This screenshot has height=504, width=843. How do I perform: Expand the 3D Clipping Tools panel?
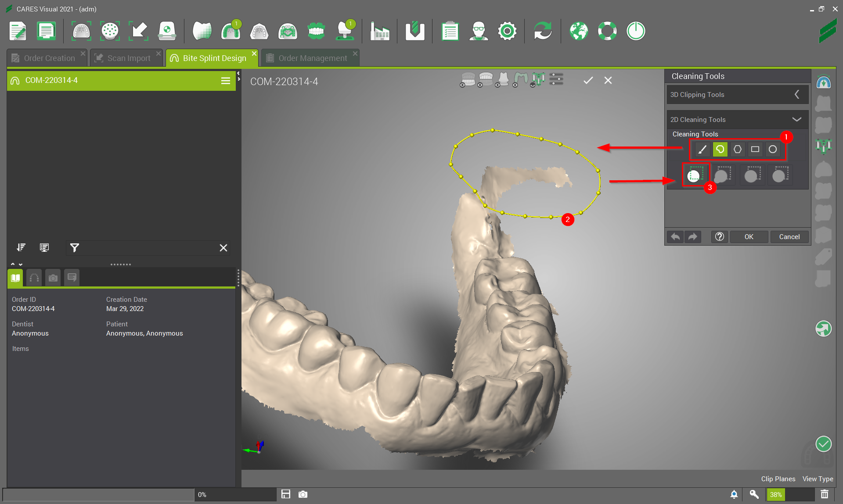[797, 94]
